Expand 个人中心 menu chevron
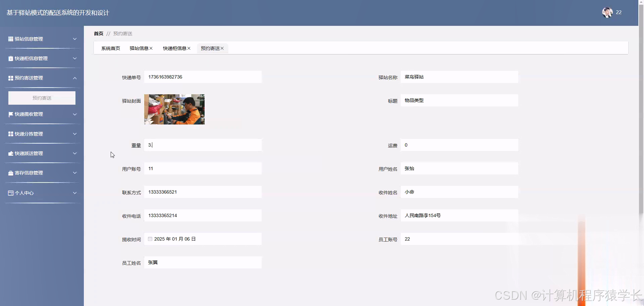Image resolution: width=644 pixels, height=306 pixels. coord(75,193)
